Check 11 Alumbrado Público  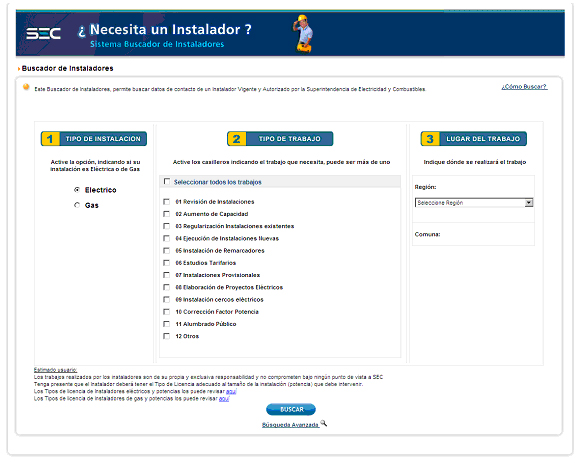coord(166,324)
